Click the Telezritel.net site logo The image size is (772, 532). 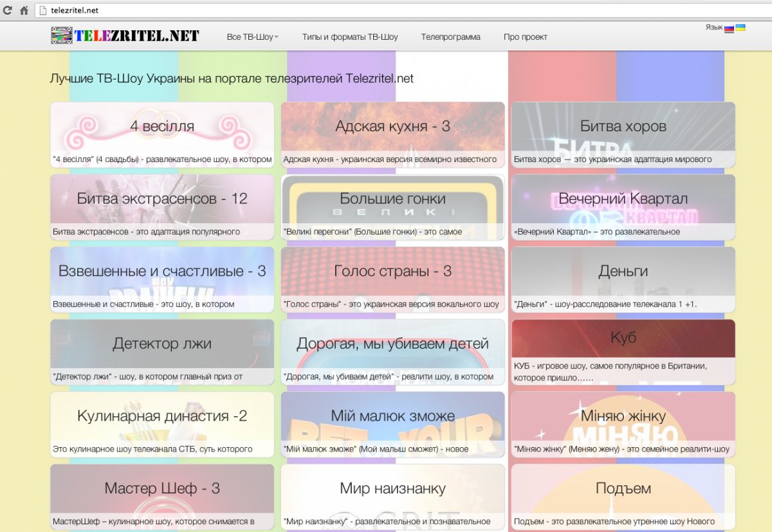click(x=125, y=35)
